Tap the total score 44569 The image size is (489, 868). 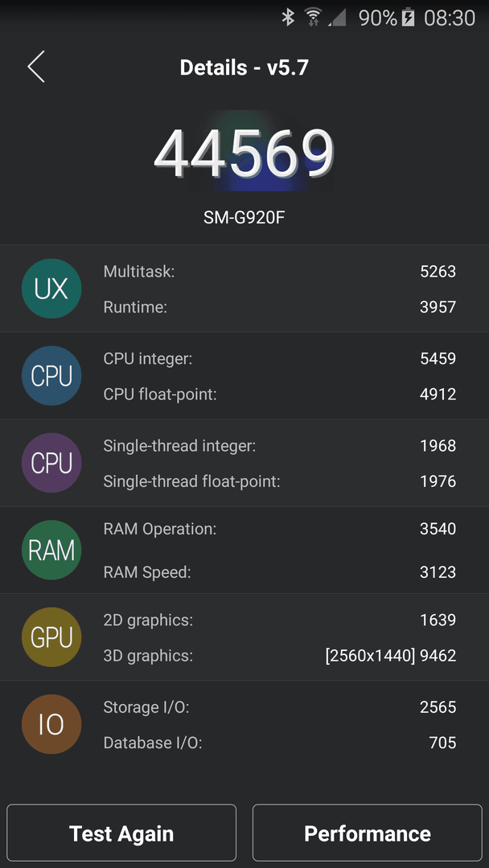tap(244, 154)
